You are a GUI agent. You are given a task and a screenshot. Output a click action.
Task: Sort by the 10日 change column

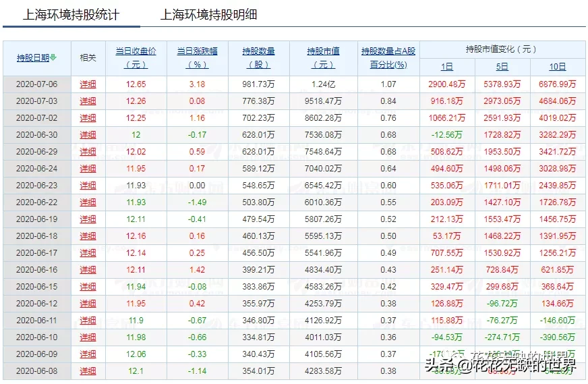[x=558, y=67]
